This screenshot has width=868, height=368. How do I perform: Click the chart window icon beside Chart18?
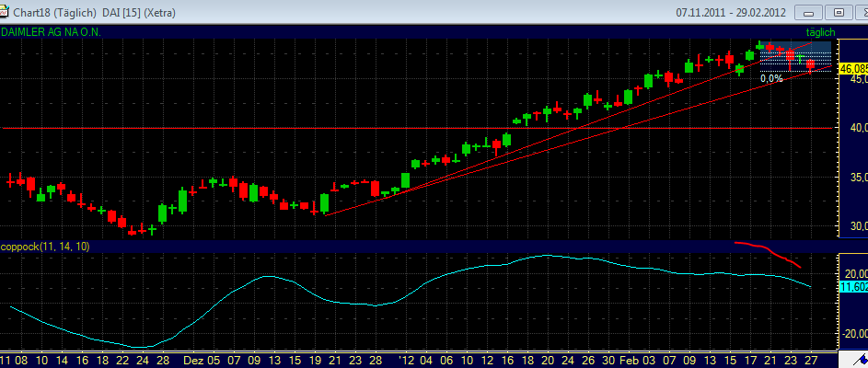[5, 12]
